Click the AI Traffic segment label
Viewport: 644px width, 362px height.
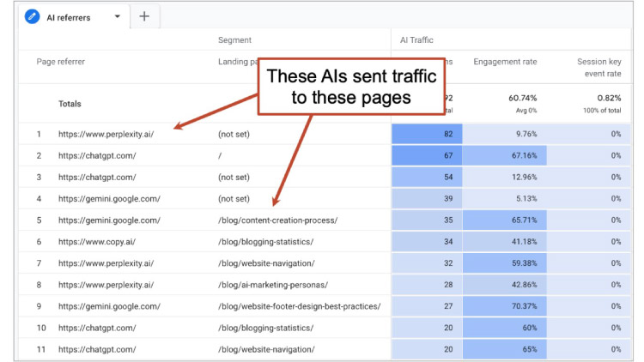pyautogui.click(x=416, y=39)
